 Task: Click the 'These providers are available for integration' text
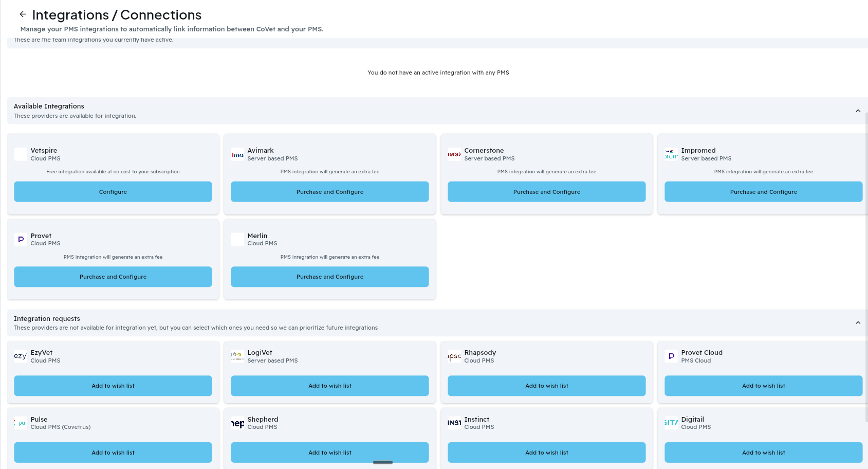[75, 116]
